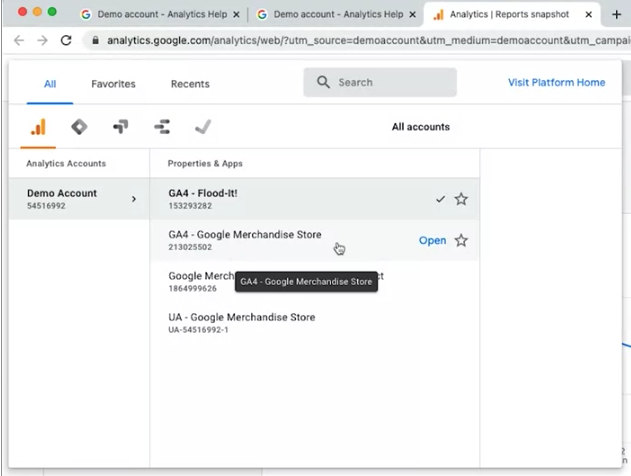Viewport: 631px width, 476px height.
Task: Click the macOS yellow minimize button
Action: point(37,12)
